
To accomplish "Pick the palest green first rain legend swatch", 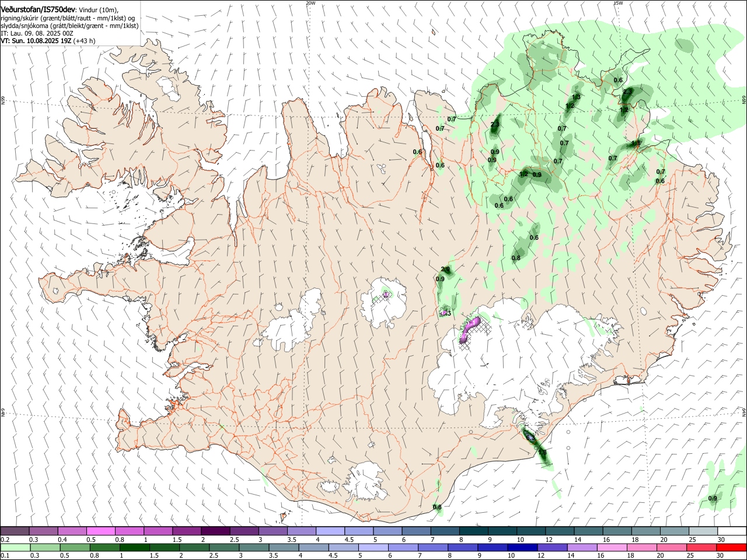I will coord(15,548).
